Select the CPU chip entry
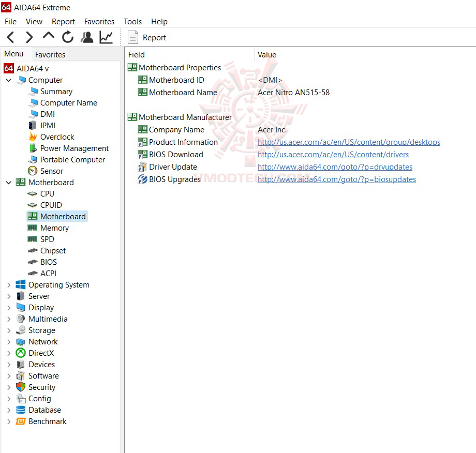This screenshot has width=476, height=453. point(33,194)
